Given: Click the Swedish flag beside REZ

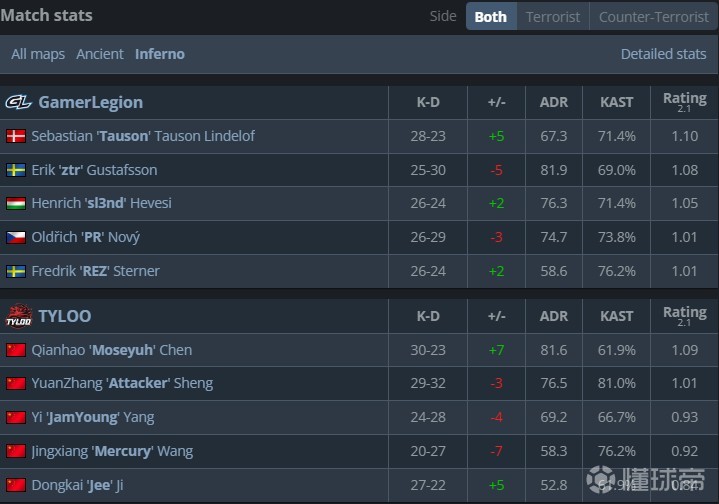Looking at the screenshot, I should 16,271.
